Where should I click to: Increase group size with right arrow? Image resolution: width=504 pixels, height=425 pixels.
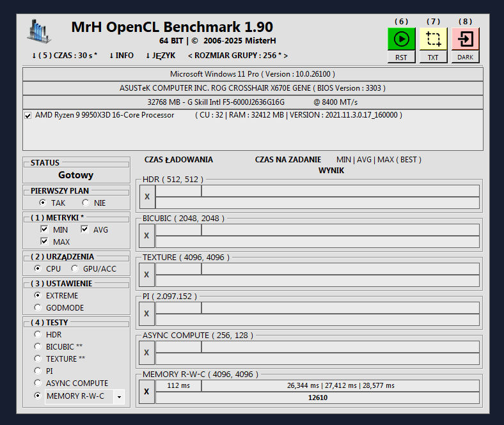286,56
